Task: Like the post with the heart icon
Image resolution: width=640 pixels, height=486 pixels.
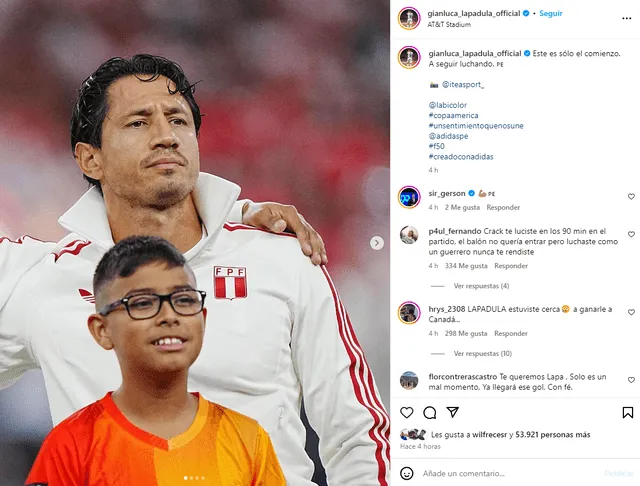Action: coord(407,413)
